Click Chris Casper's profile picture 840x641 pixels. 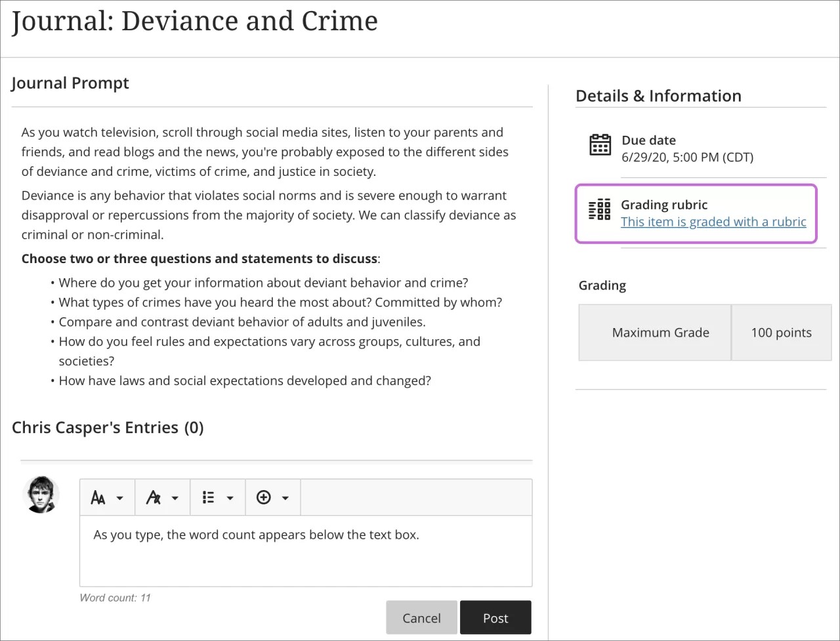(x=41, y=494)
